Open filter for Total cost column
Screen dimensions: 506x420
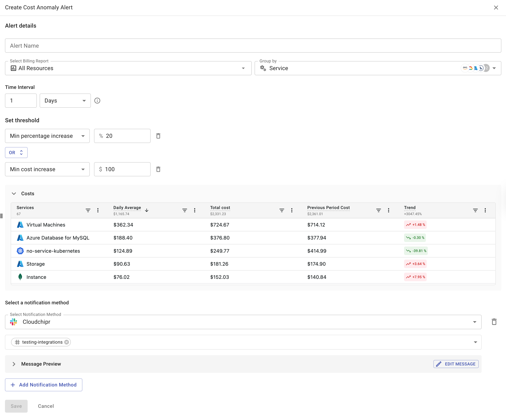coord(281,210)
